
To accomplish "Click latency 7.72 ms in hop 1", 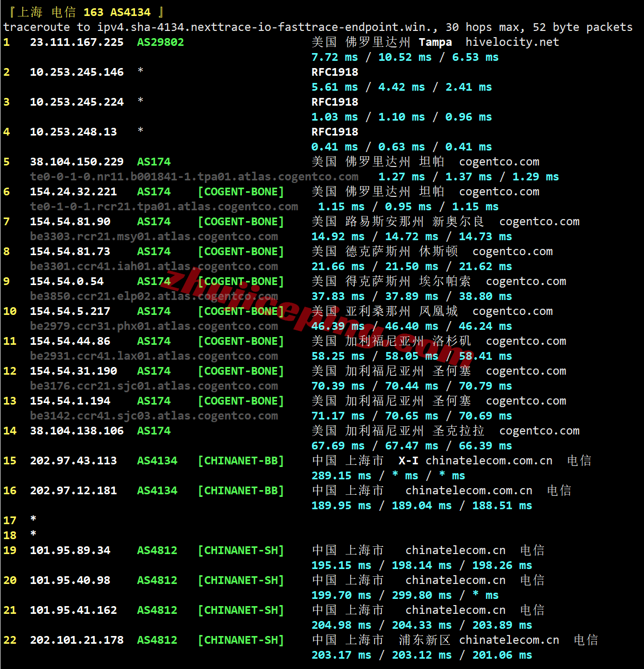I will tap(335, 57).
